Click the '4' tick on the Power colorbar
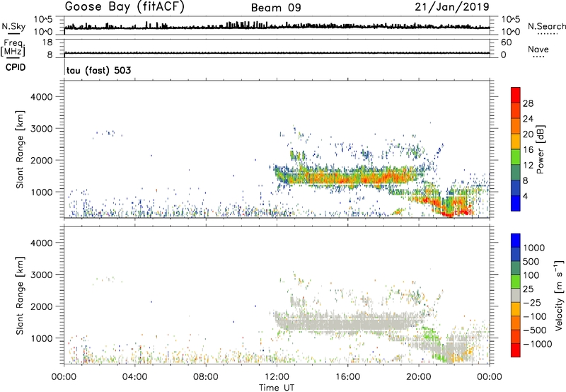 tap(525, 197)
